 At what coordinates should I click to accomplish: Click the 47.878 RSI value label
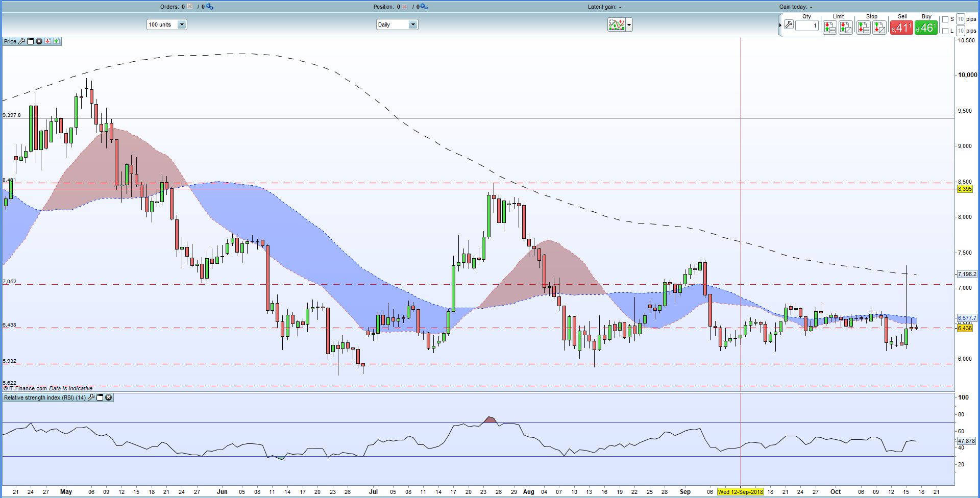pyautogui.click(x=966, y=441)
